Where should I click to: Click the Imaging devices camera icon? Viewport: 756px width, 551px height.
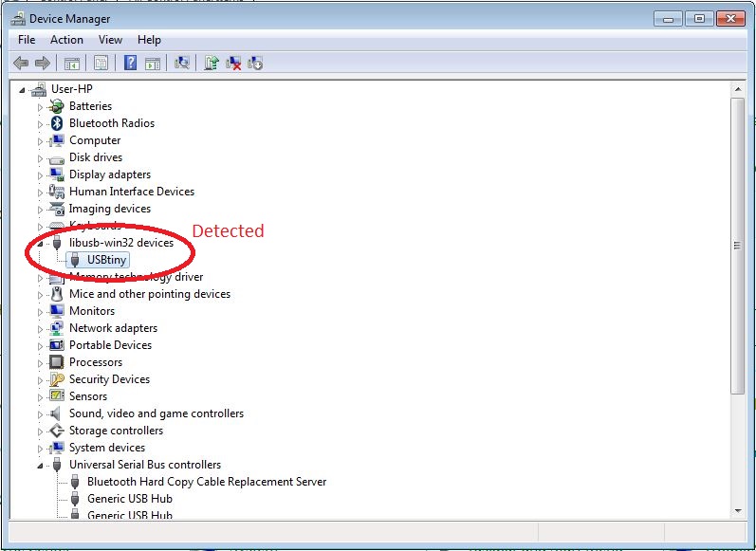(56, 209)
